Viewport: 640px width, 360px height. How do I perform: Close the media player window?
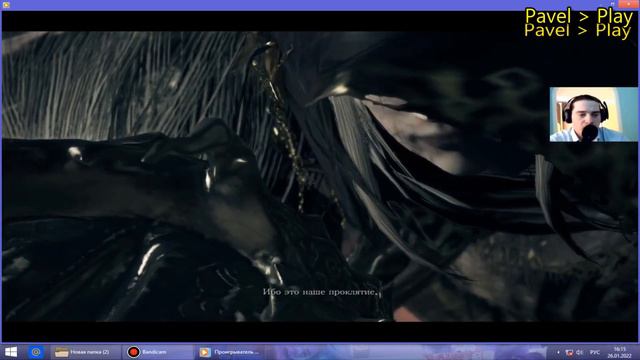pyautogui.click(x=628, y=4)
